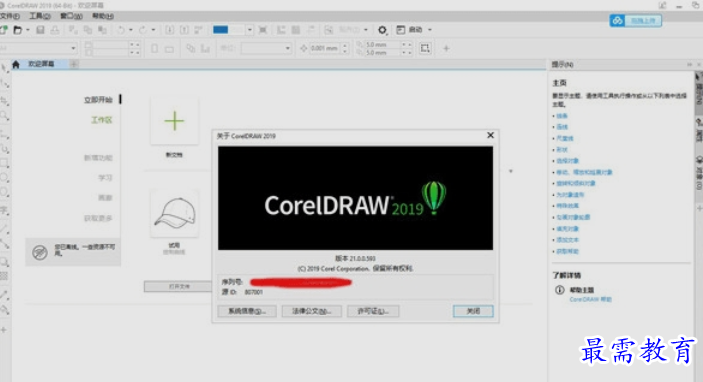This screenshot has width=703, height=382.
Task: Click the License button in About dialog
Action: [x=373, y=311]
